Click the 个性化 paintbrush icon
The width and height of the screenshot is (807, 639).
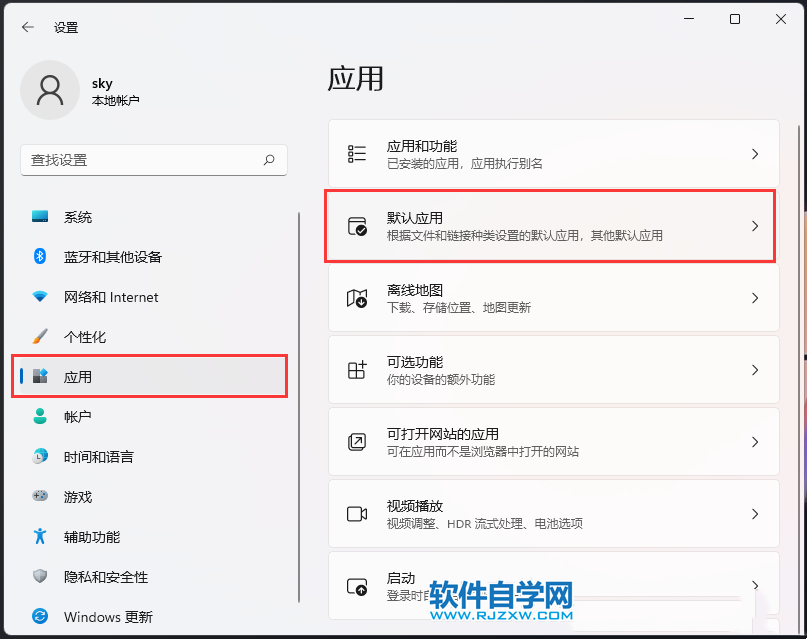point(40,337)
